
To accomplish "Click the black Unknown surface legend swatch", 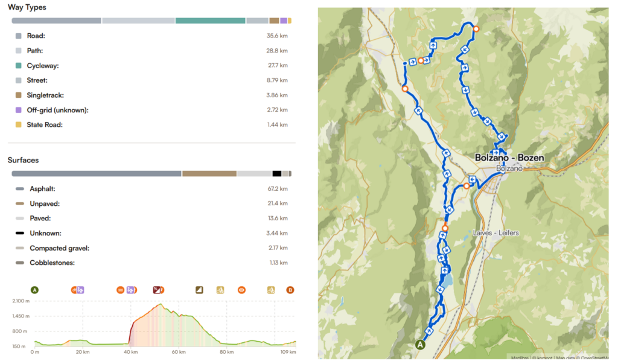I will pos(20,233).
